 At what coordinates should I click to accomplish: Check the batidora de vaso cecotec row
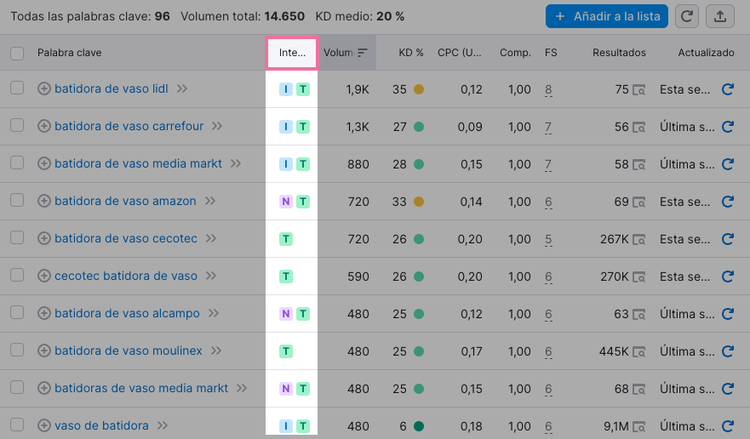coord(17,237)
